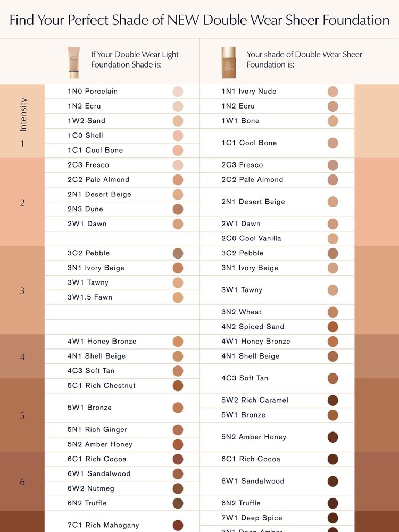Click the 3N2 Wheat shade label
Image resolution: width=399 pixels, height=532 pixels.
point(241,312)
